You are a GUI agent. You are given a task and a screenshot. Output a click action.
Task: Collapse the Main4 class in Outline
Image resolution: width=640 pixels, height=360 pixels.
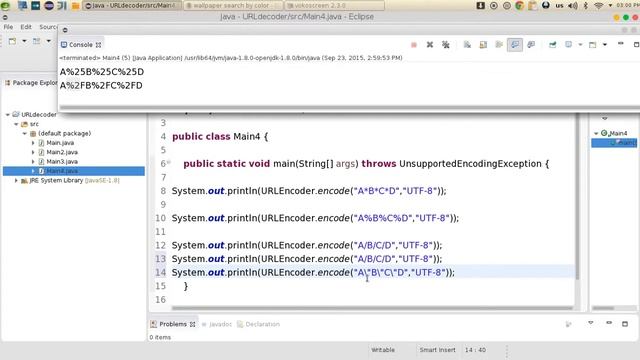click(x=596, y=133)
